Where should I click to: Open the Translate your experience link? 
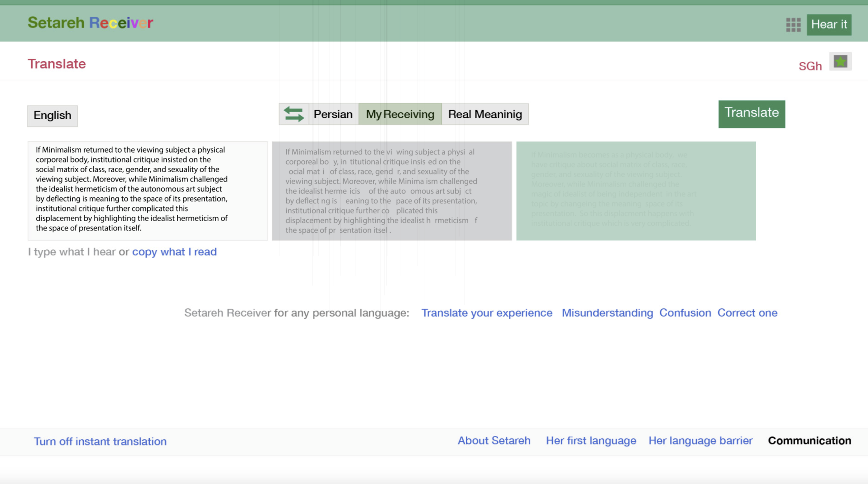(x=487, y=313)
